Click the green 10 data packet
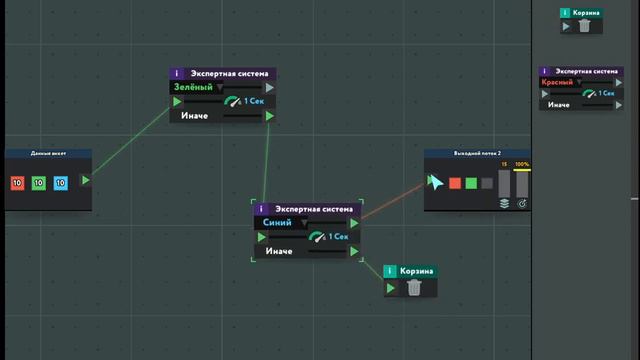 click(39, 183)
